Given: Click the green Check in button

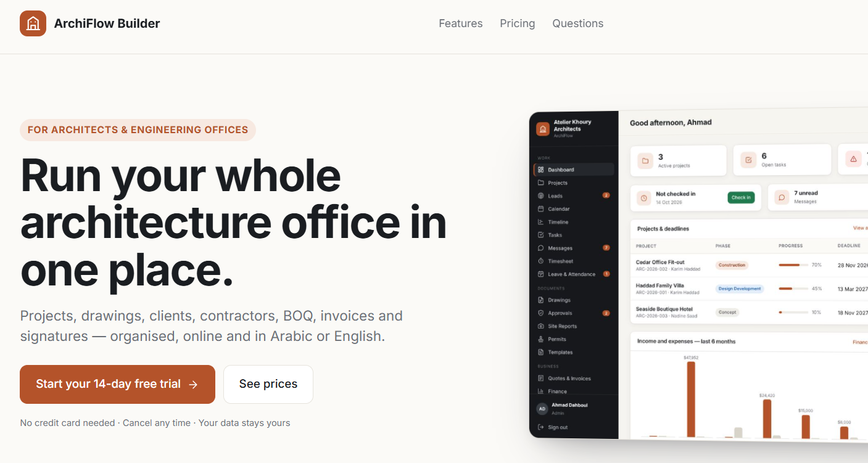Looking at the screenshot, I should pyautogui.click(x=741, y=197).
